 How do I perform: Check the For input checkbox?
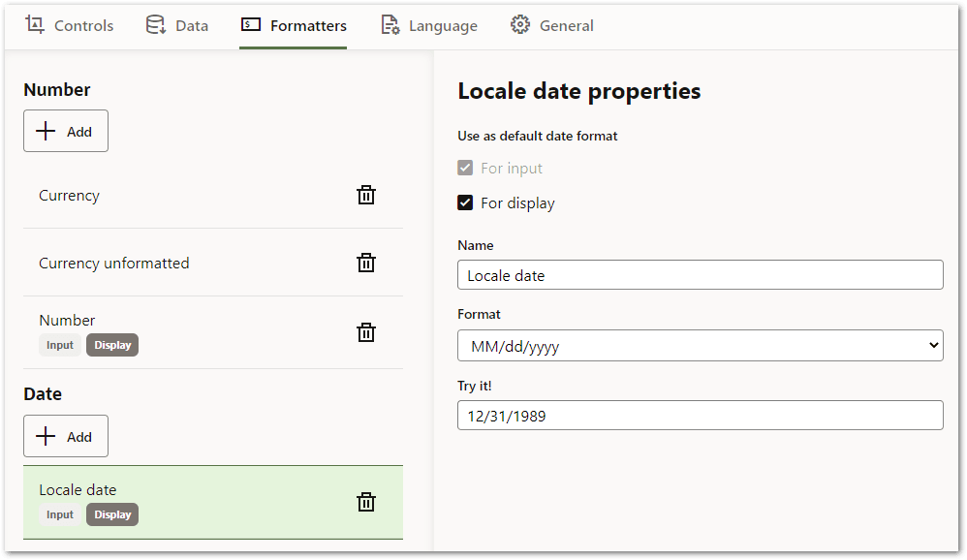466,168
